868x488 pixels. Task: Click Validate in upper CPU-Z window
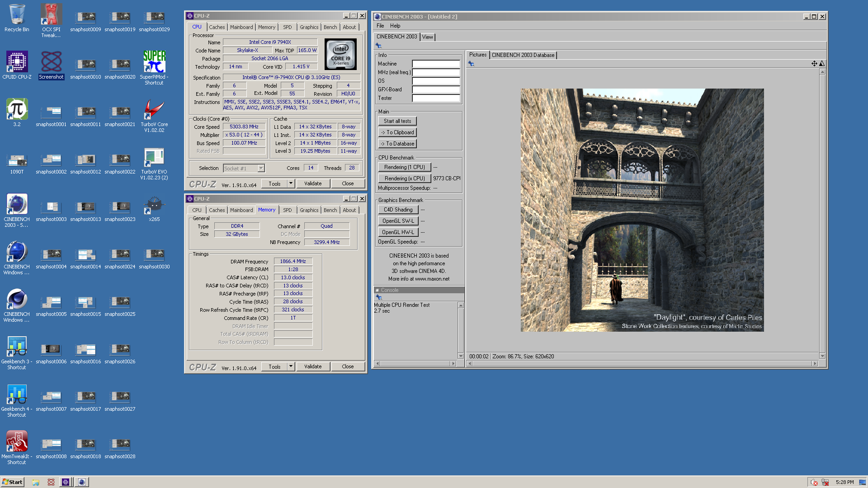313,183
